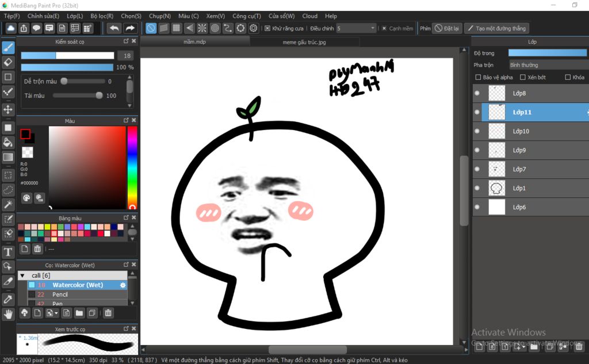
Task: Hide layer Lớp8
Action: pos(477,93)
